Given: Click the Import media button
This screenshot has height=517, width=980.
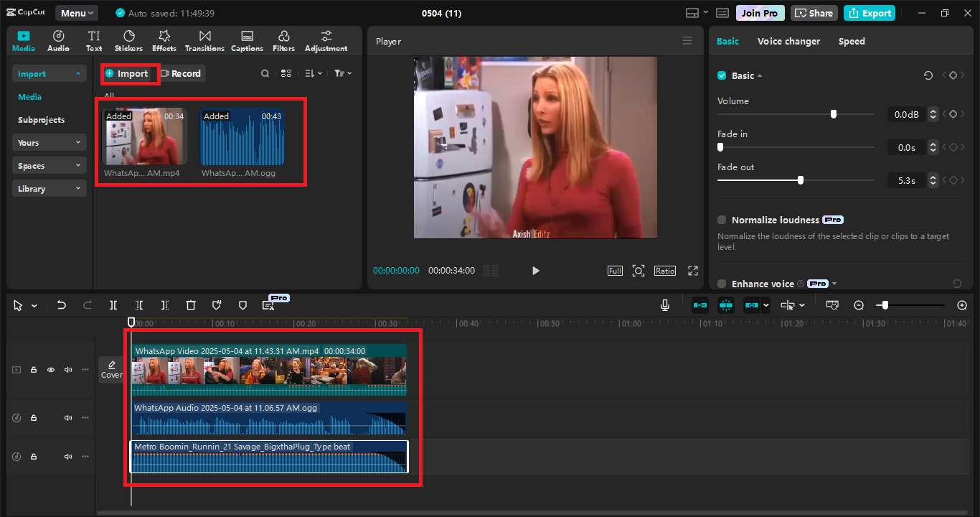Looking at the screenshot, I should tap(127, 73).
